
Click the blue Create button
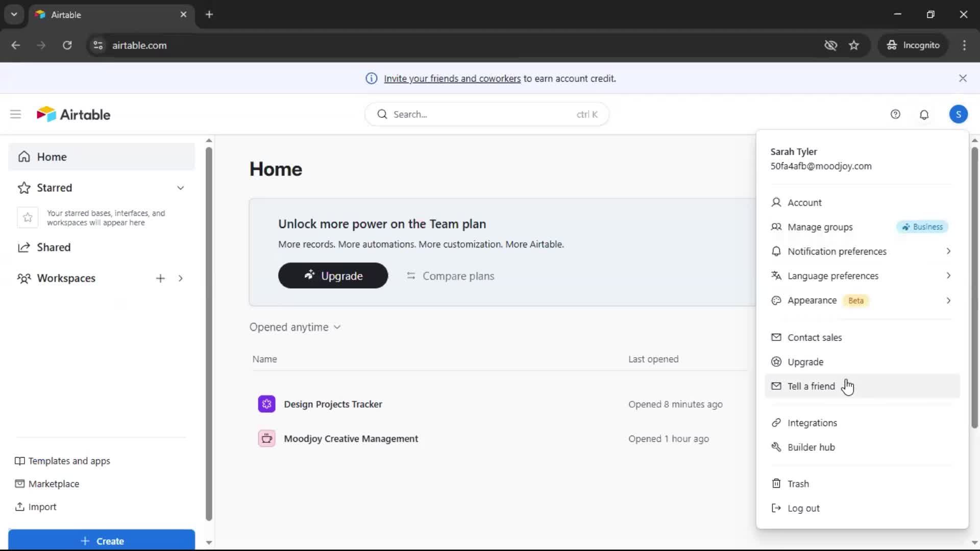(102, 540)
